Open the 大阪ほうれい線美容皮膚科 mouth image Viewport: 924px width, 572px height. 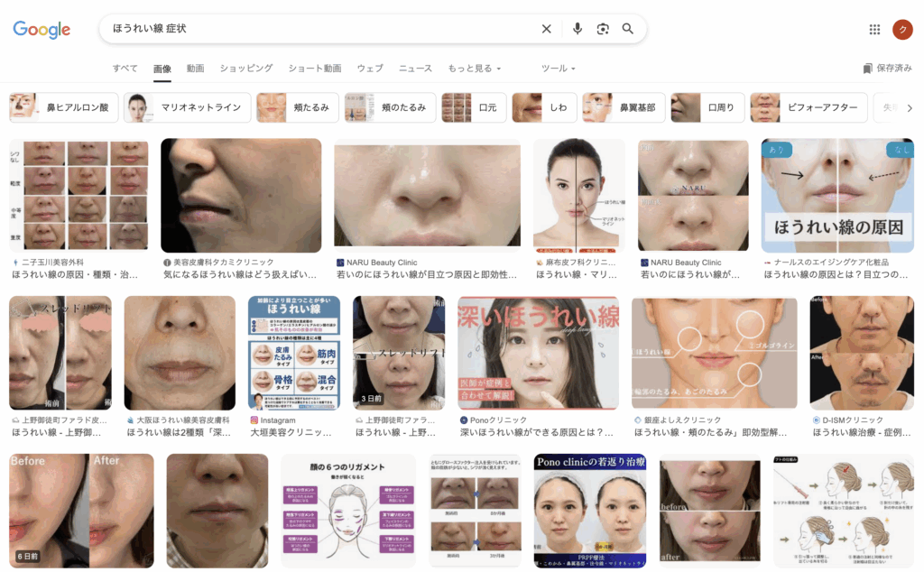coord(180,353)
